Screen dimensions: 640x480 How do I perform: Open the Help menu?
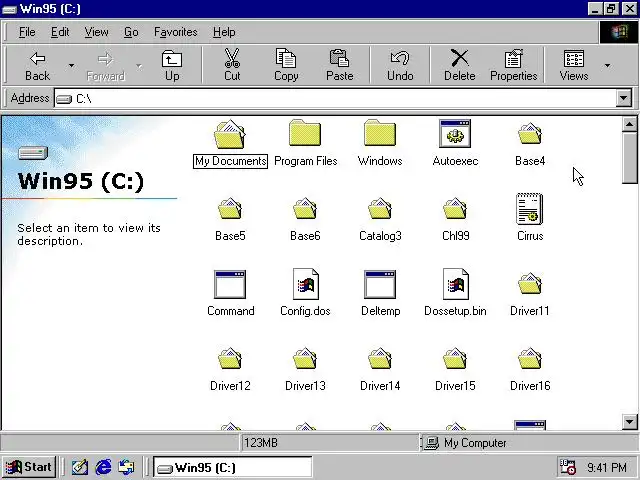[x=224, y=32]
